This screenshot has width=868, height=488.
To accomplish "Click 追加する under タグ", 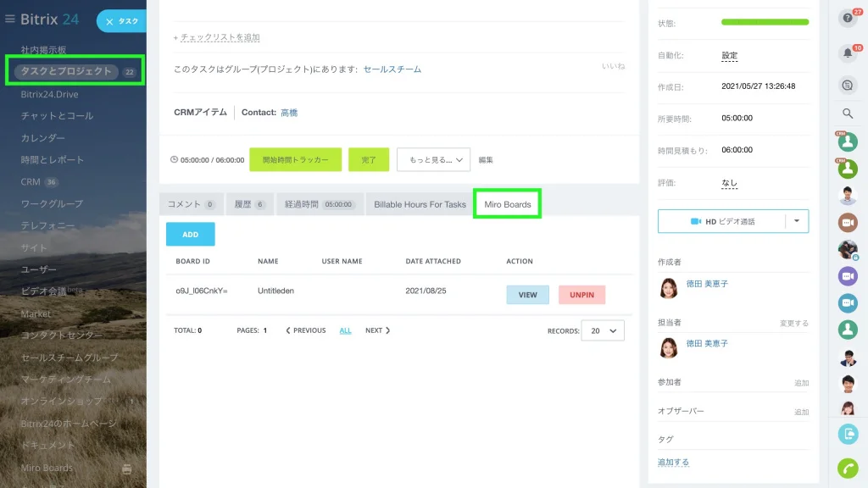I will tap(673, 462).
